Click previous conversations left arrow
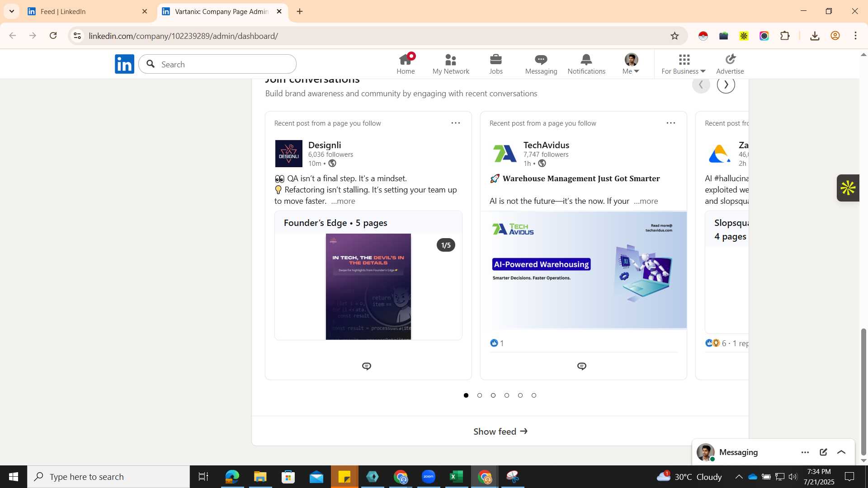868x488 pixels. (701, 84)
